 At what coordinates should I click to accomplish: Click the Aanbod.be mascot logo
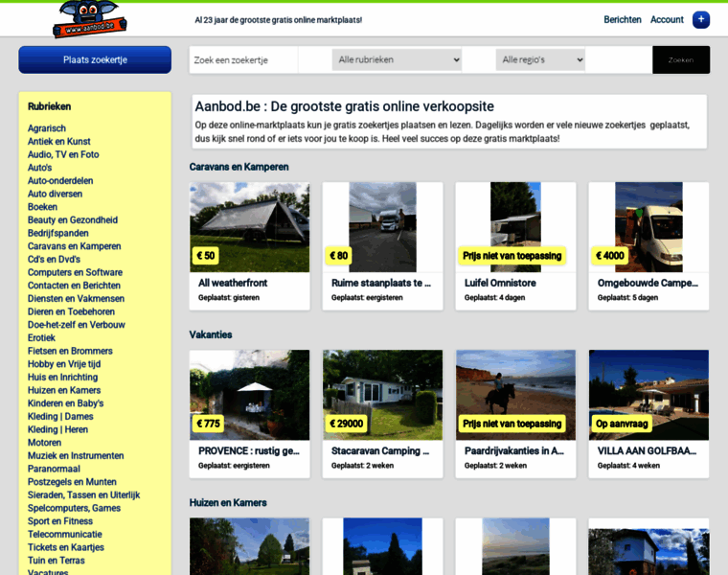[90, 19]
